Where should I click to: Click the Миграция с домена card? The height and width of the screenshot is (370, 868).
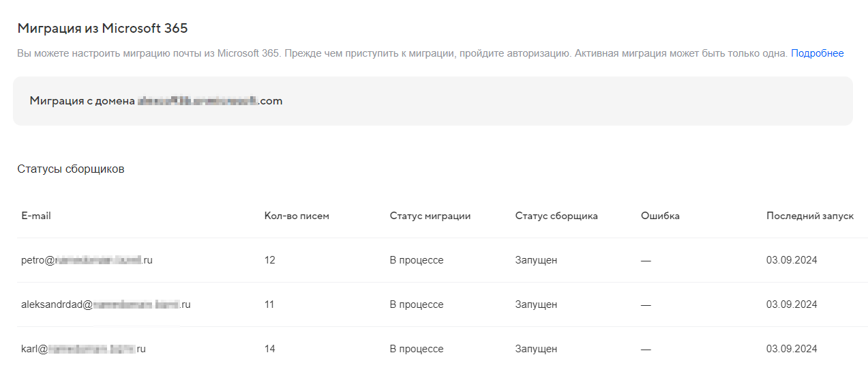pyautogui.click(x=432, y=101)
